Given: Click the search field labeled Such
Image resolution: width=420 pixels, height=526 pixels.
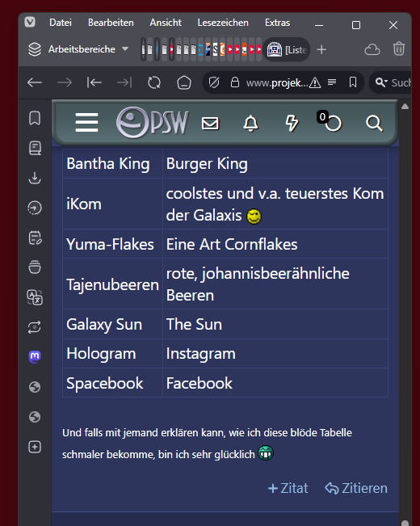Looking at the screenshot, I should pos(401,82).
